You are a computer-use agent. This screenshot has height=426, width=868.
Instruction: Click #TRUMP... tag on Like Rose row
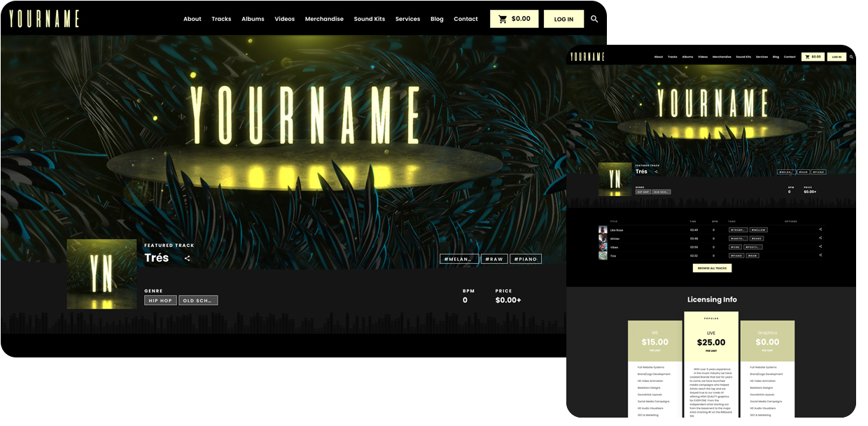point(738,229)
